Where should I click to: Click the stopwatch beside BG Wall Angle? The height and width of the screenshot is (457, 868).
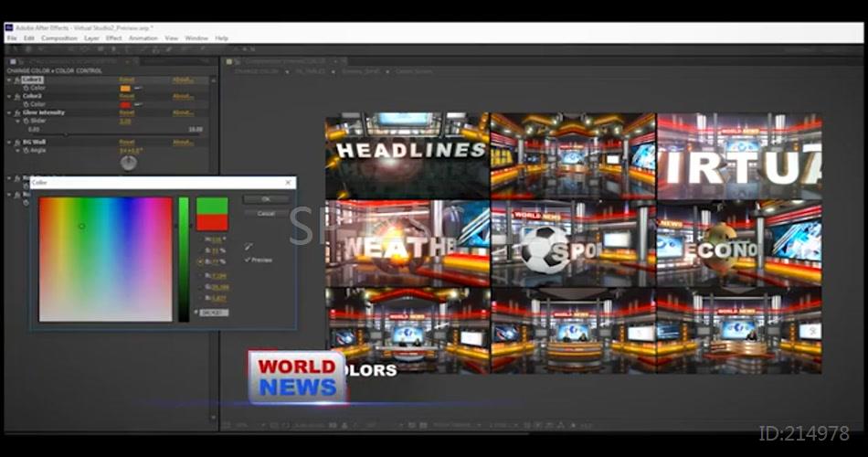(x=26, y=150)
